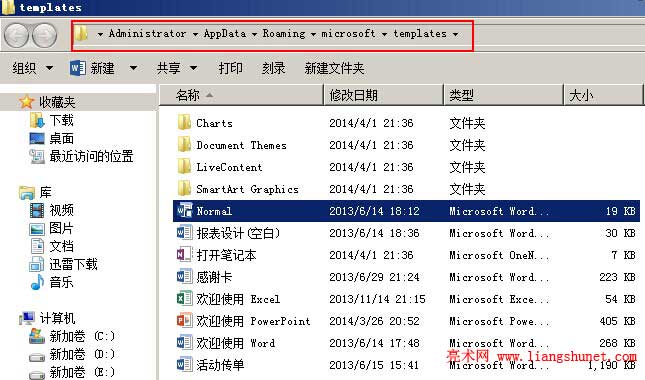Click the 感谢卡 Word file icon
Screen dimensions: 645x380
point(184,277)
